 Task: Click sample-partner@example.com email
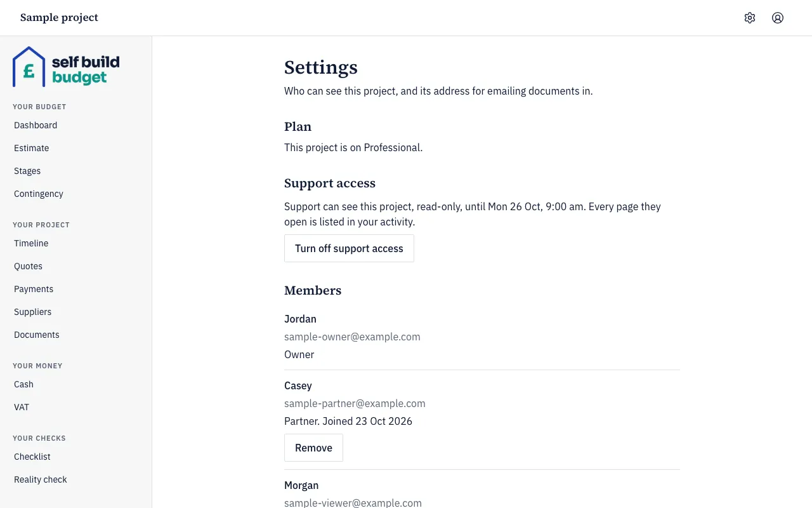(x=355, y=403)
